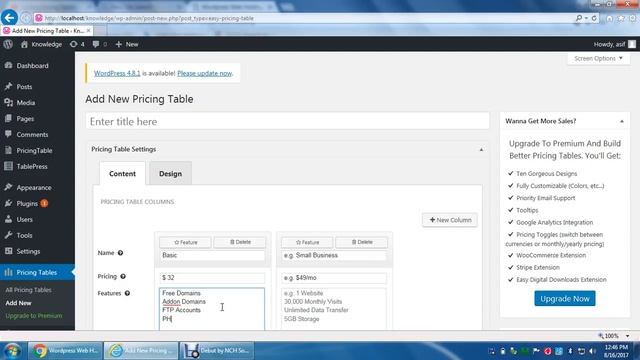Click the New Column button
This screenshot has height=360, width=640.
click(x=450, y=220)
